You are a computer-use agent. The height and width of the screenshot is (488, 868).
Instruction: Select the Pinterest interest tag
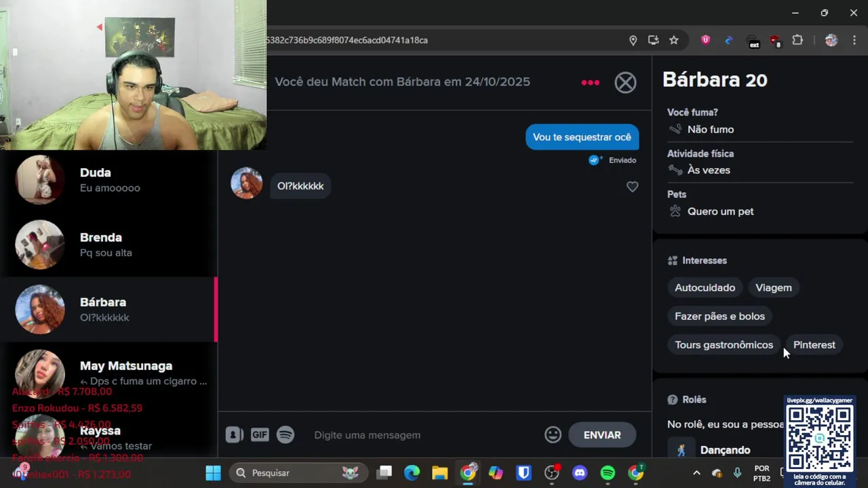(x=814, y=345)
